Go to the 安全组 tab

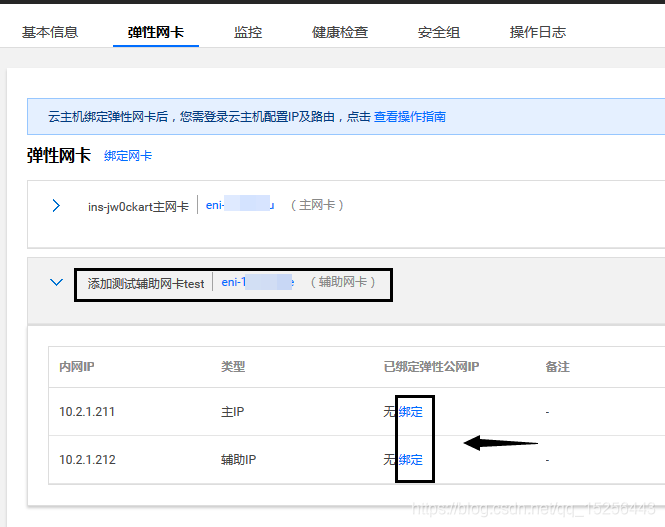pos(439,32)
